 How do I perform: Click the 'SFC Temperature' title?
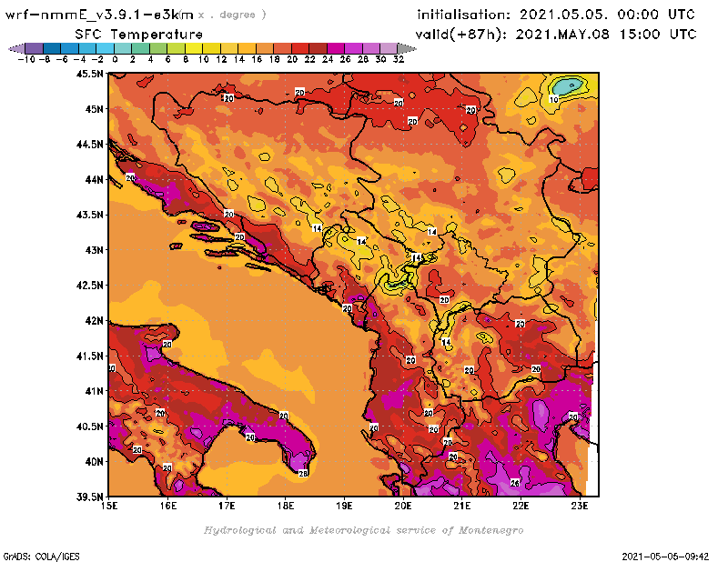pyautogui.click(x=139, y=35)
